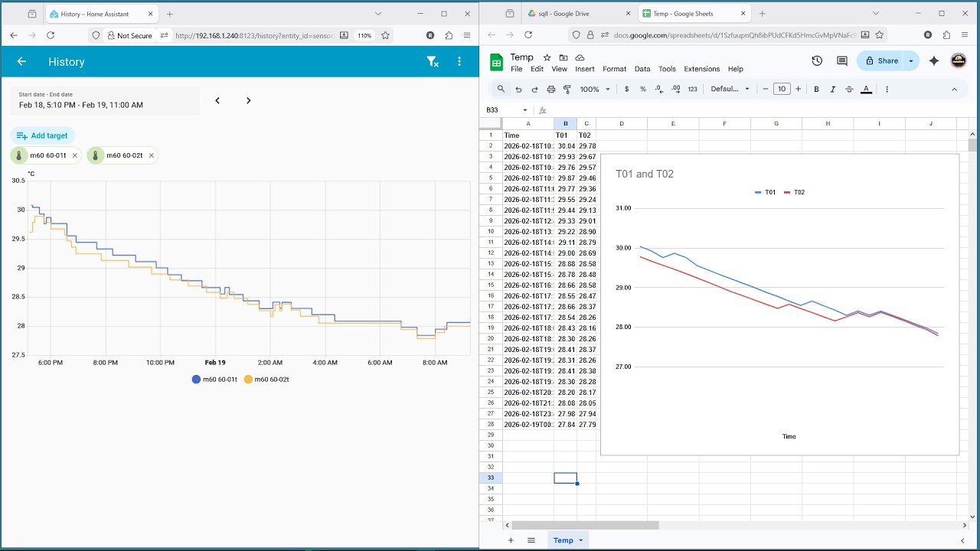The width and height of the screenshot is (980, 551).
Task: Toggle bold formatting in Sheets
Action: (x=816, y=89)
